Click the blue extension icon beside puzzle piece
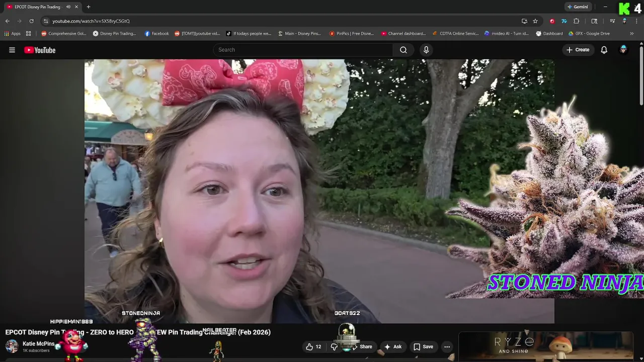Screen dimensions: 644x362 tap(564, 21)
